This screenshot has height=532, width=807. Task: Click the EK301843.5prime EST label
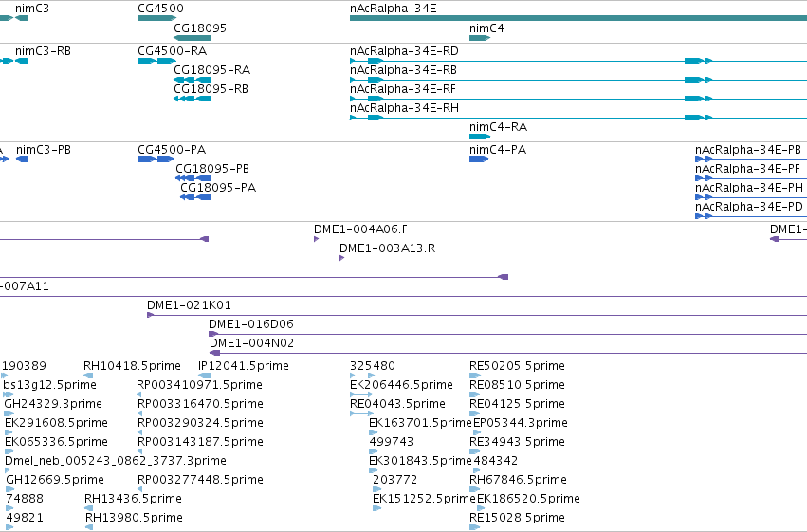(420, 461)
